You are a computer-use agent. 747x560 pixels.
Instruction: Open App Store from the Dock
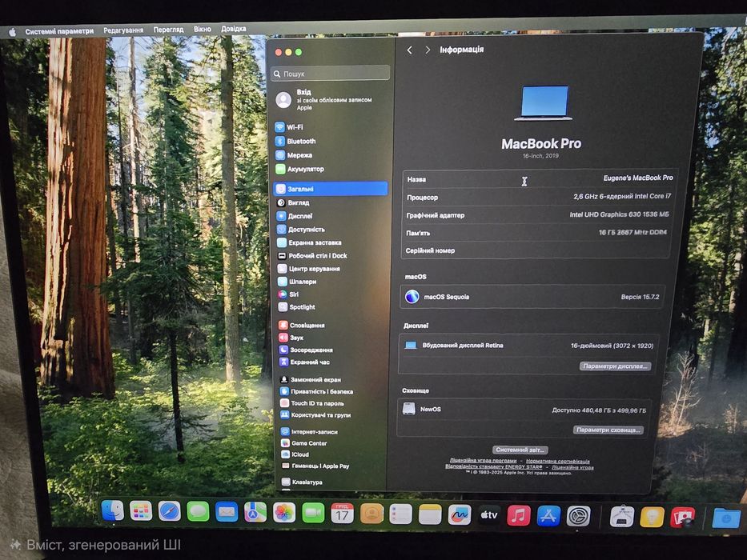[548, 516]
